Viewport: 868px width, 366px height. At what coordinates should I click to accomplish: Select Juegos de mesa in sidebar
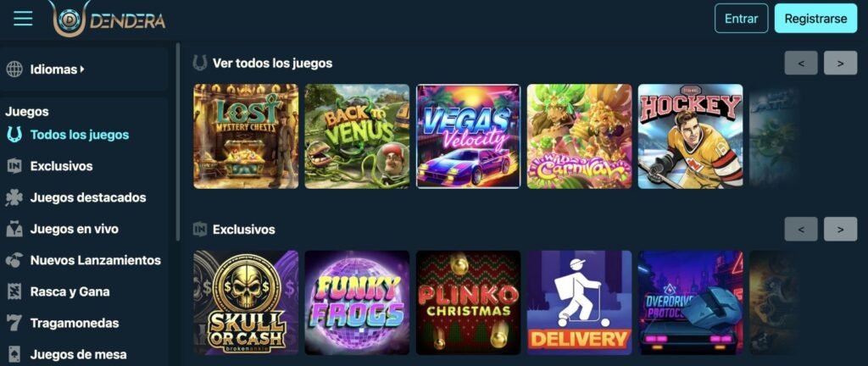(78, 354)
